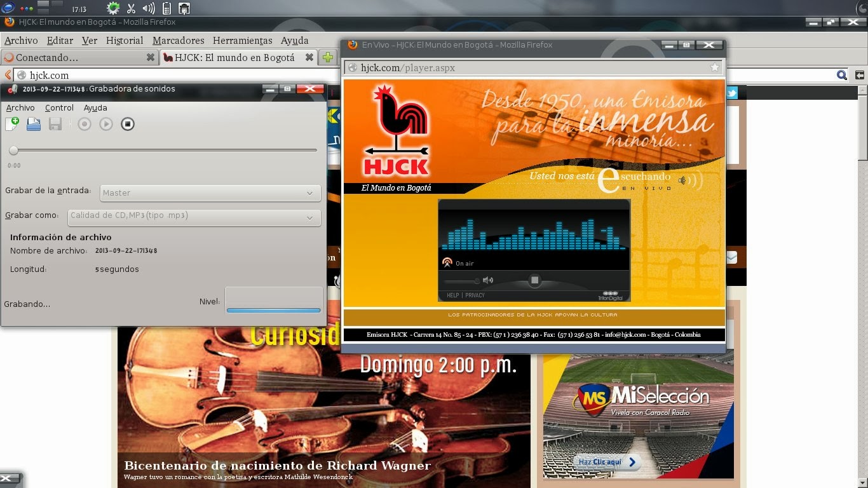The height and width of the screenshot is (488, 868).
Task: Click the mail envelope icon on HJCK page
Action: click(731, 257)
